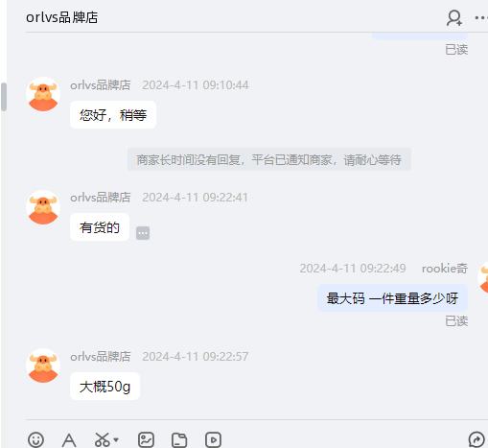
Task: Click the 您好，稍等 message bubble
Action: pos(113,115)
